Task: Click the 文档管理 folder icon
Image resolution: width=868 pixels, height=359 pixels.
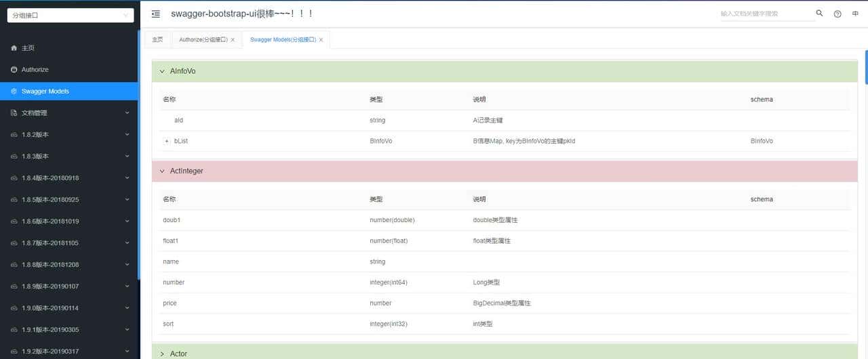Action: pyautogui.click(x=14, y=113)
